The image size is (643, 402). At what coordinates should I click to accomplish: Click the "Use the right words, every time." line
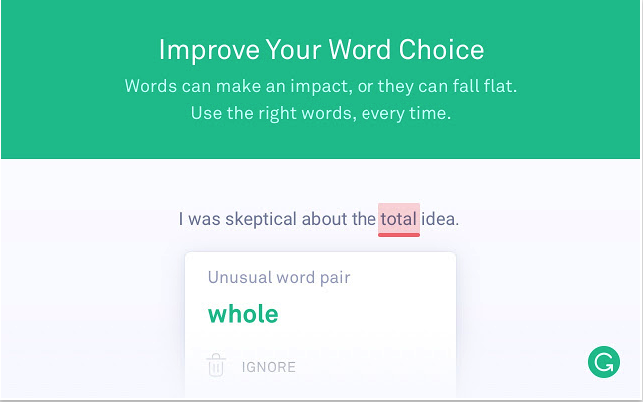point(320,113)
